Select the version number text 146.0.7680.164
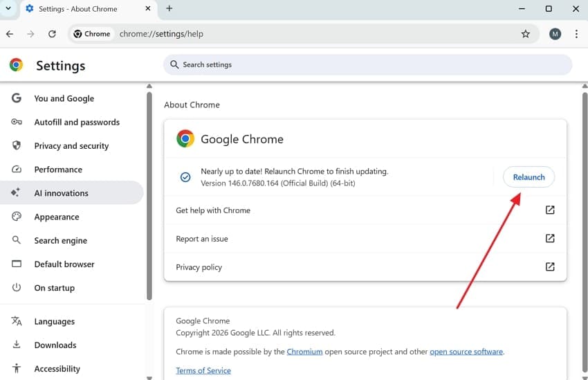Image resolution: width=588 pixels, height=380 pixels. 253,183
